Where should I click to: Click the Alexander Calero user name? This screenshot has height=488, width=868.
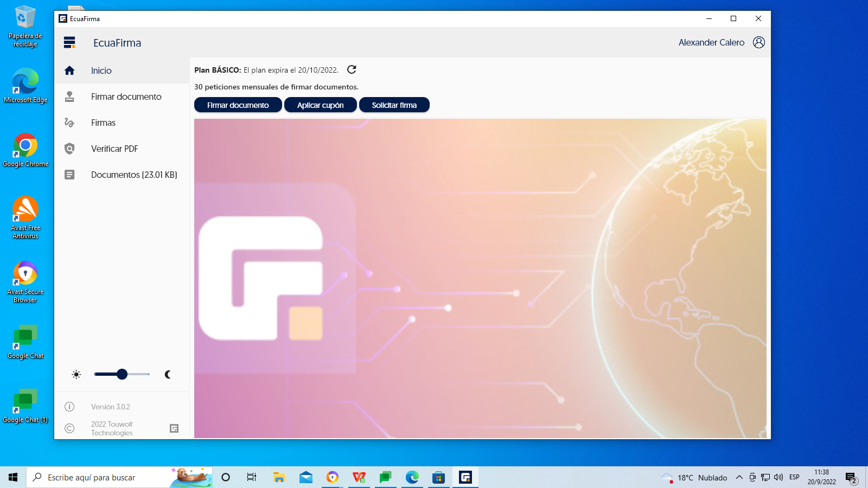[x=711, y=42]
